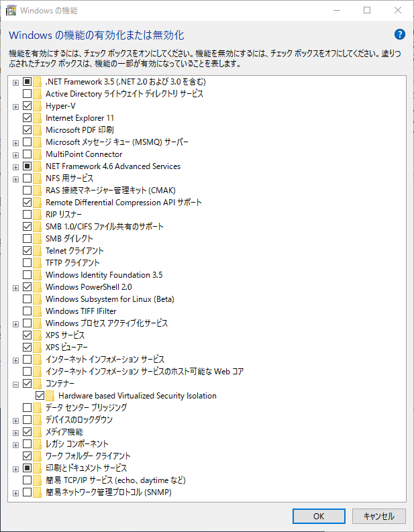
Task: Expand the .NET Framework 3.5 node
Action: pyautogui.click(x=15, y=83)
